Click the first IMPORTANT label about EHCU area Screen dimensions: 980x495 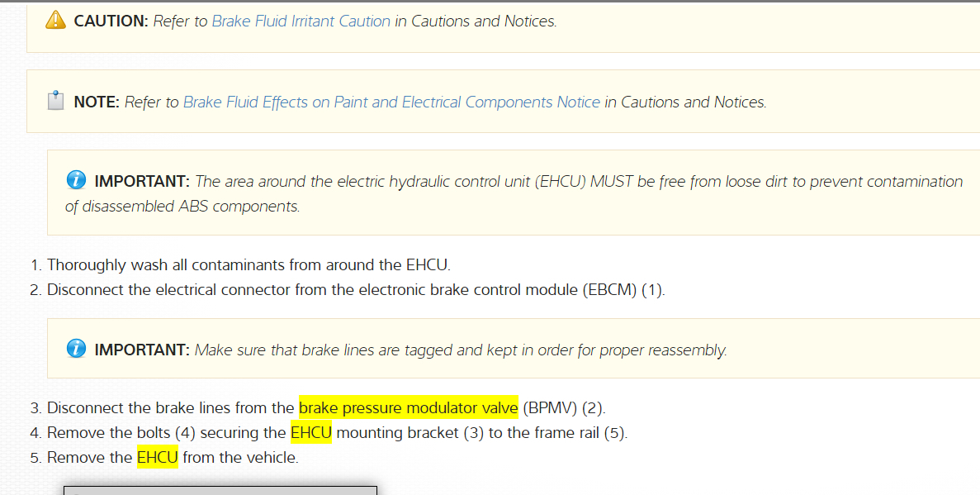click(x=142, y=181)
